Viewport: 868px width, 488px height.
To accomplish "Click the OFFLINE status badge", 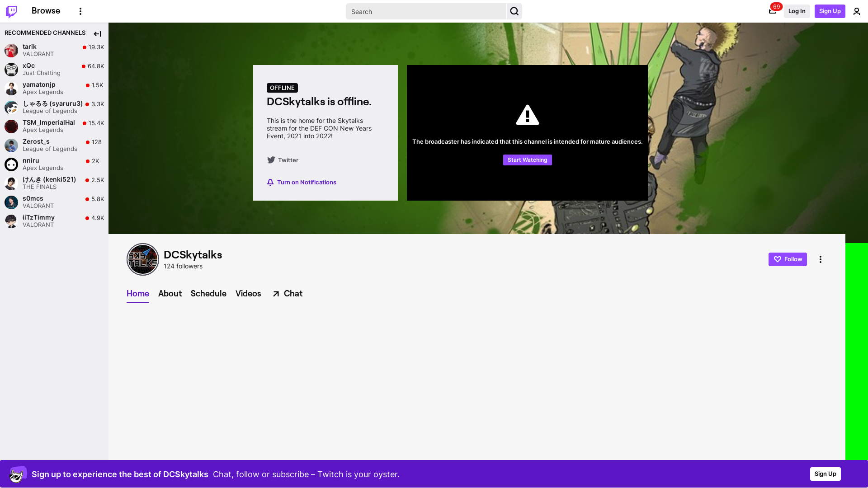I will click(x=282, y=88).
